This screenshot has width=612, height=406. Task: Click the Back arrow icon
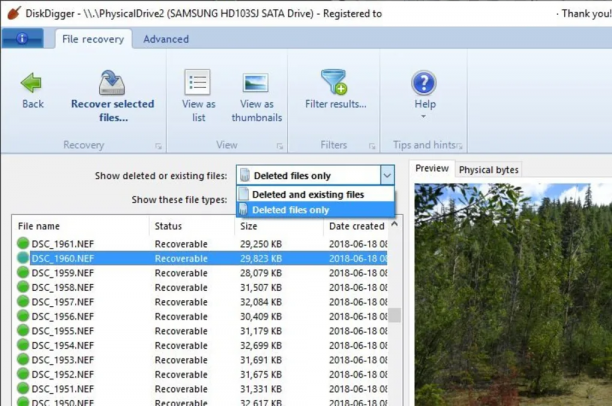(x=31, y=83)
